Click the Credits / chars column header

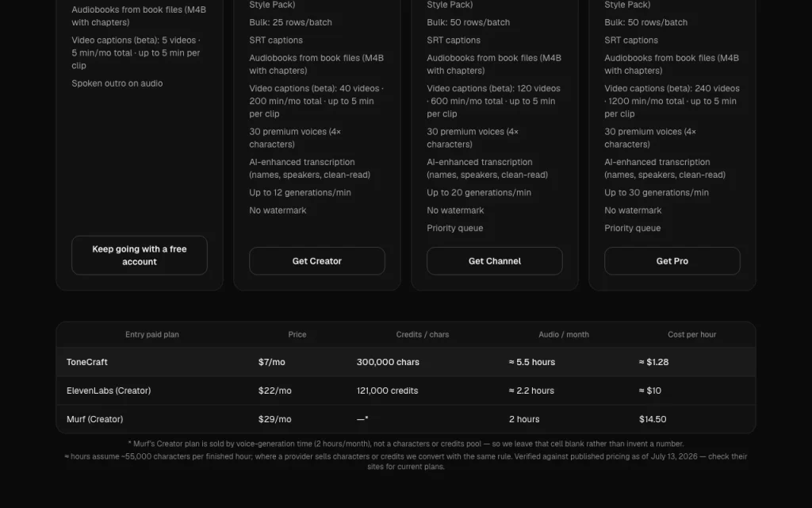coord(423,334)
